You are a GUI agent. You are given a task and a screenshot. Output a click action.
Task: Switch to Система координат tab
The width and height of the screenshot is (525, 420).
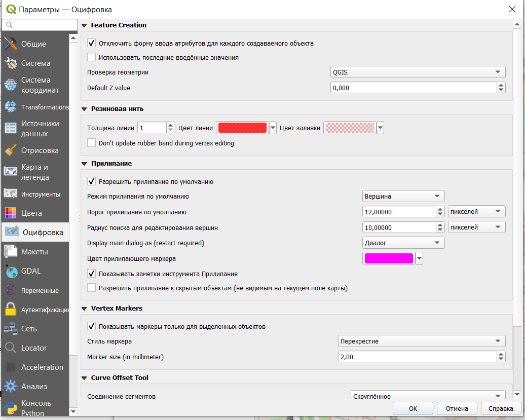[x=35, y=85]
